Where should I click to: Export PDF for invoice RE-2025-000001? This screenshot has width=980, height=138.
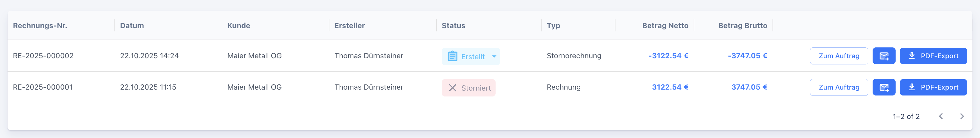tap(933, 88)
